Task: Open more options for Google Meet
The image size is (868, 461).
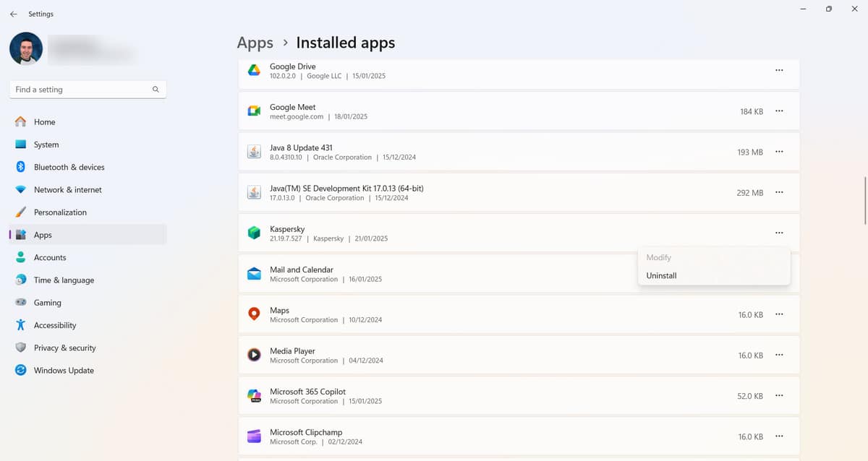Action: (779, 111)
